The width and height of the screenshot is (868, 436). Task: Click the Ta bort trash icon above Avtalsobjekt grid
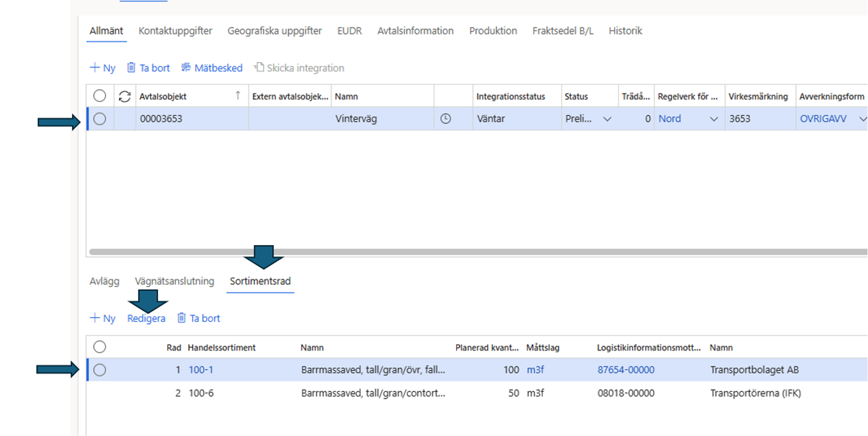[131, 67]
